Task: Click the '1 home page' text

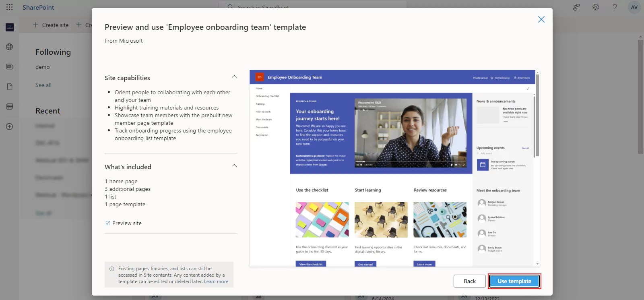Action: pos(121,181)
